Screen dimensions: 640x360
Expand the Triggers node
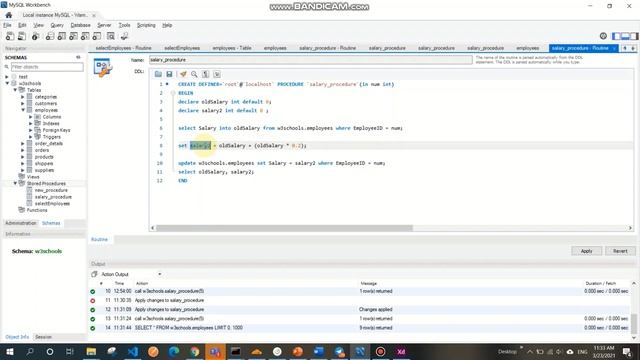(31, 137)
